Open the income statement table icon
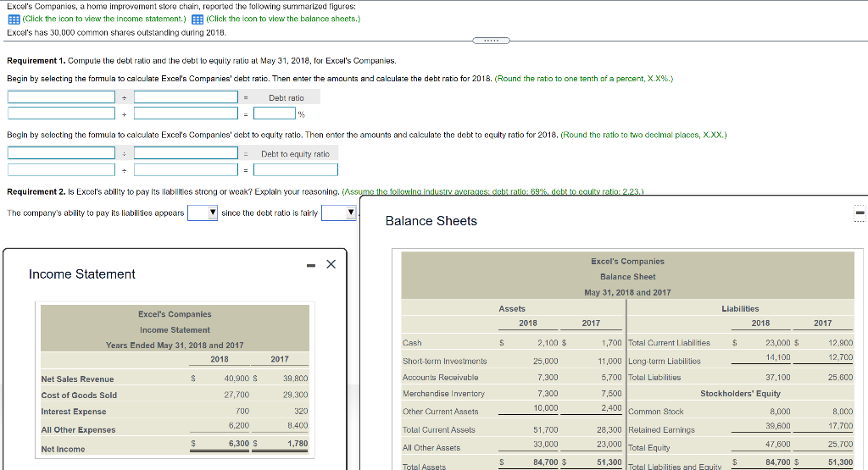The width and height of the screenshot is (868, 470). click(14, 19)
